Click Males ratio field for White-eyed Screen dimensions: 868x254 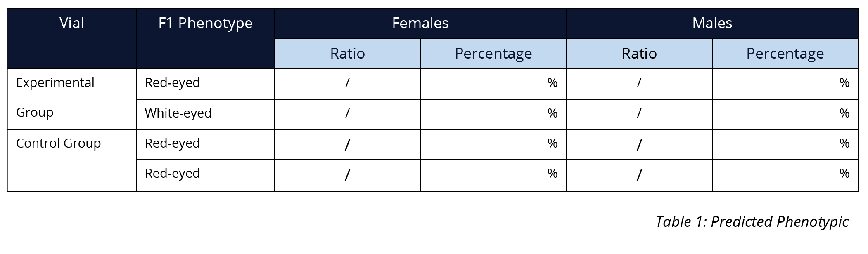coord(639,114)
